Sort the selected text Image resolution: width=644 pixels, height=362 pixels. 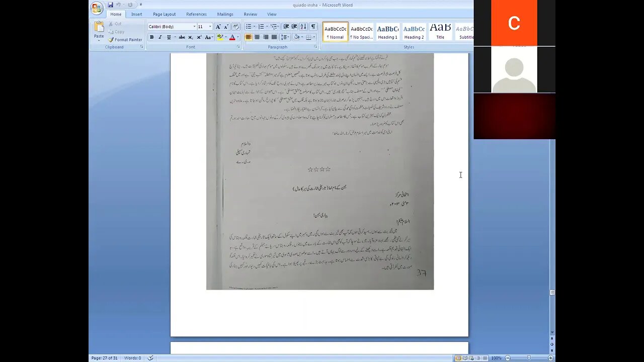pos(303,27)
